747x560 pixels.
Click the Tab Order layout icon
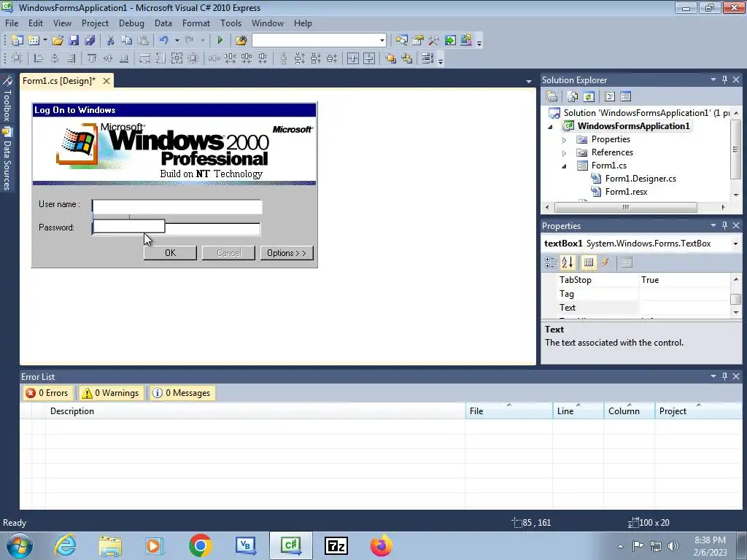coord(427,58)
